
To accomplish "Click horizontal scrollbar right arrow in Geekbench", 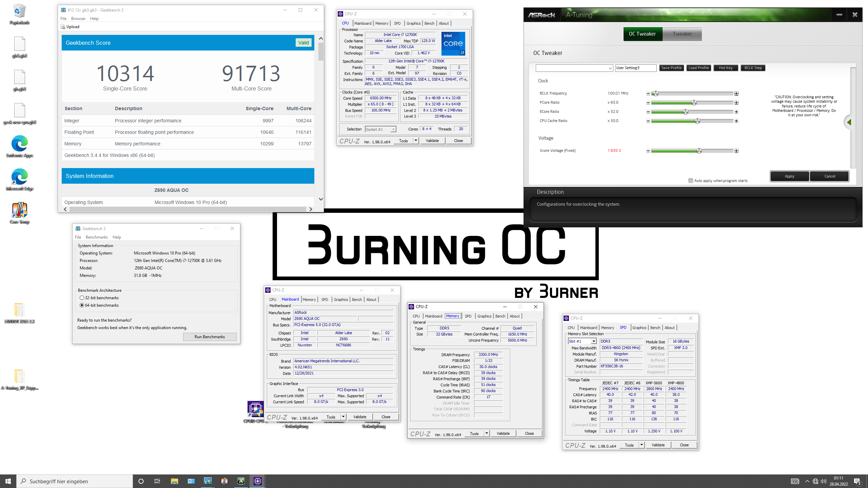I will tap(311, 209).
